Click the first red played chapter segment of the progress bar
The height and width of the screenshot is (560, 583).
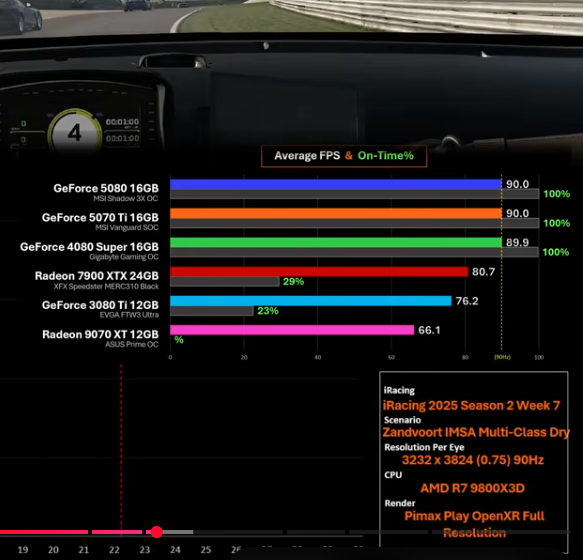coord(44,532)
